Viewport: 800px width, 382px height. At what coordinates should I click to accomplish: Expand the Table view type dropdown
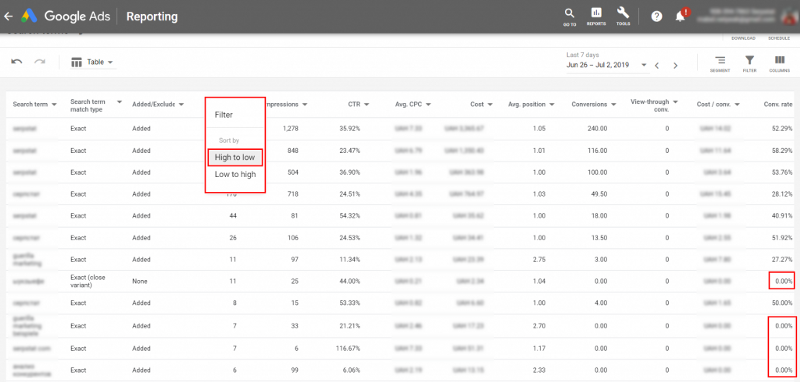92,62
